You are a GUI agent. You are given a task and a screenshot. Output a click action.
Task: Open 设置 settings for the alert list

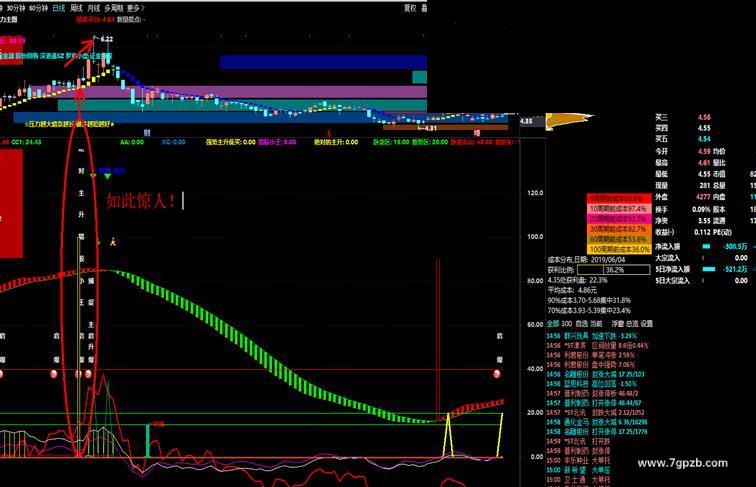tap(647, 324)
